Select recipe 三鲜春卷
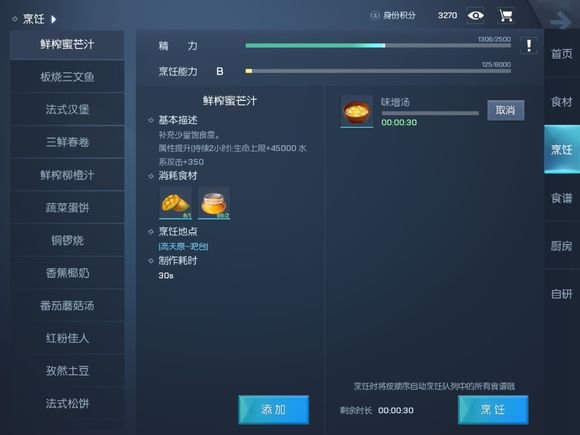Viewport: 580px width, 435px height. 67,142
